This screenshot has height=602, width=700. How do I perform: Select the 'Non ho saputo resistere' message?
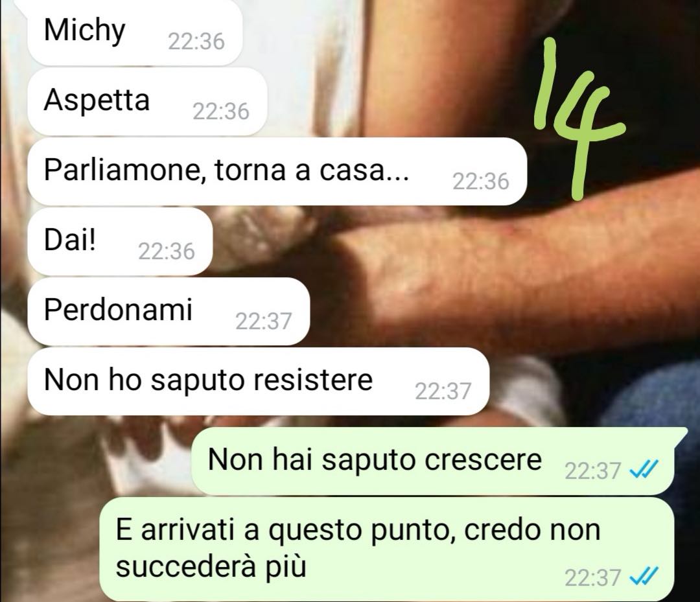(258, 382)
